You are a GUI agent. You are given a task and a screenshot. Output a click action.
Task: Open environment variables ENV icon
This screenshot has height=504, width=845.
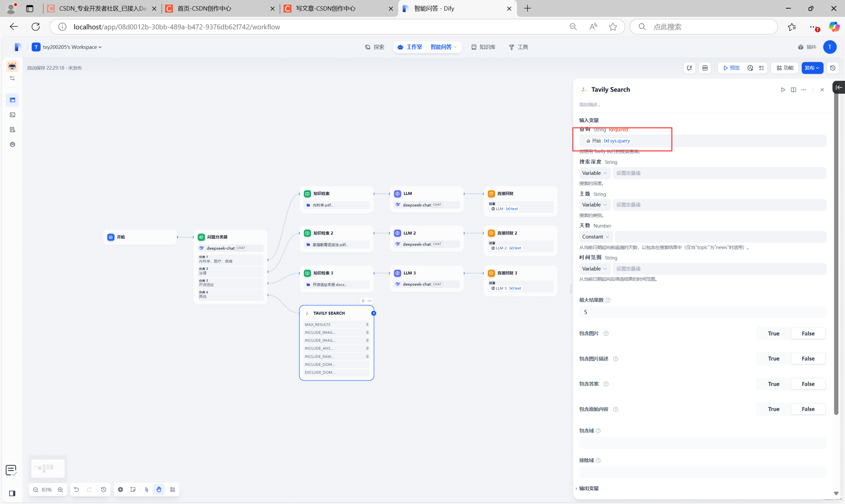click(x=705, y=68)
